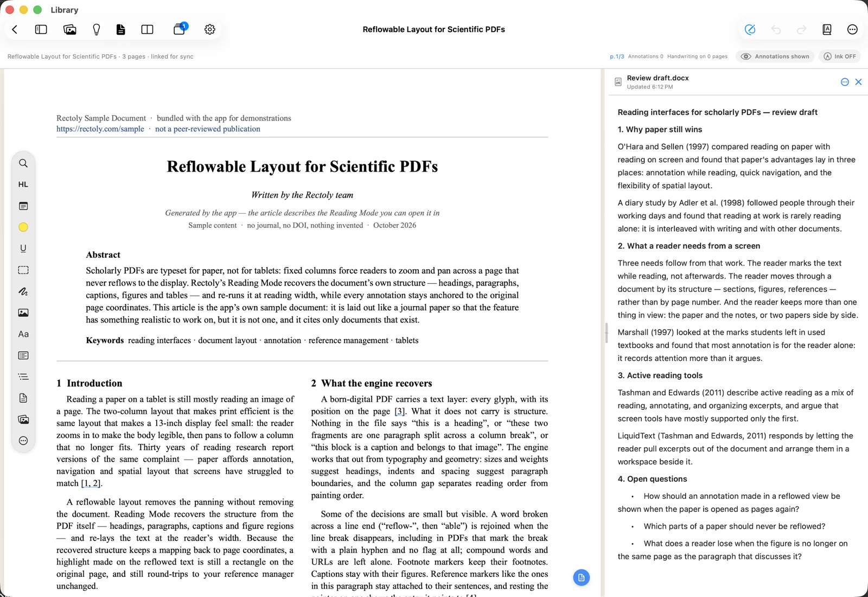Click the panel divider handle
Image resolution: width=868 pixels, height=597 pixels.
[606, 333]
